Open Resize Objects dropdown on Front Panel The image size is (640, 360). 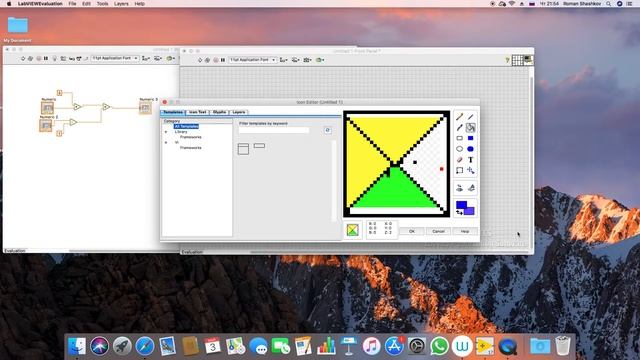point(307,60)
